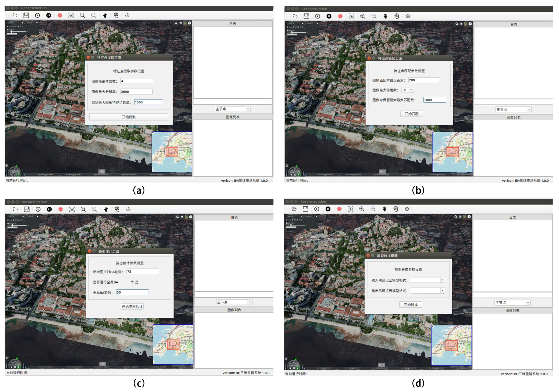Select the first radio option in panel (c) overlay

point(8,220)
